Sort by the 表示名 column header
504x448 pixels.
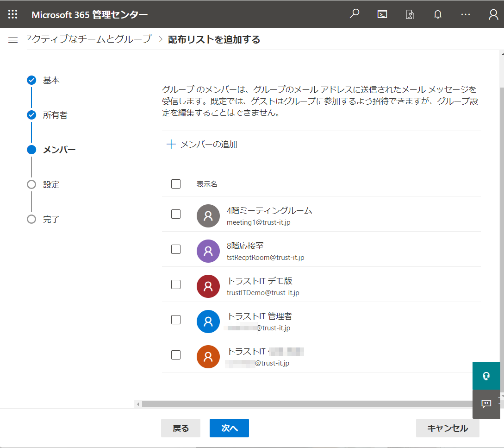[207, 184]
